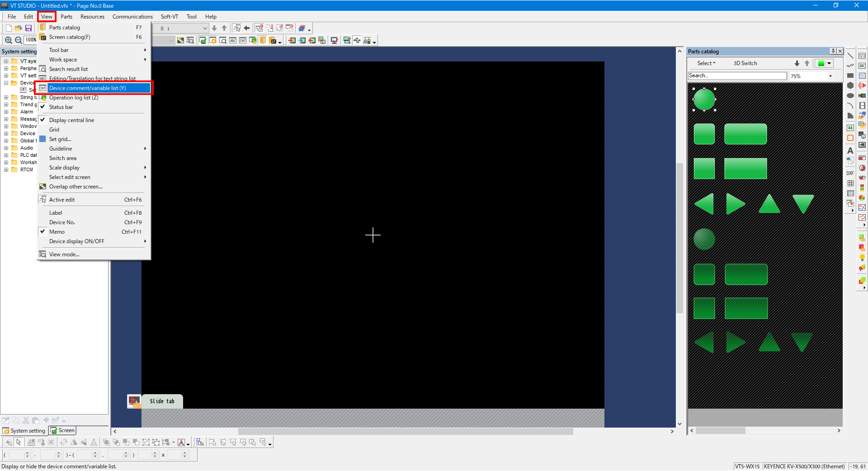
Task: Click the Zoom In magnifier icon
Action: (x=8, y=40)
